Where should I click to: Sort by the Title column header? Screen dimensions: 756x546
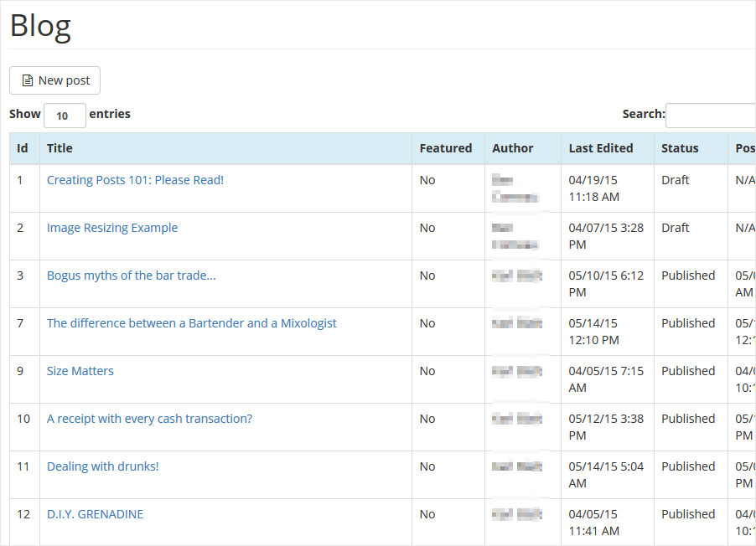click(x=60, y=148)
